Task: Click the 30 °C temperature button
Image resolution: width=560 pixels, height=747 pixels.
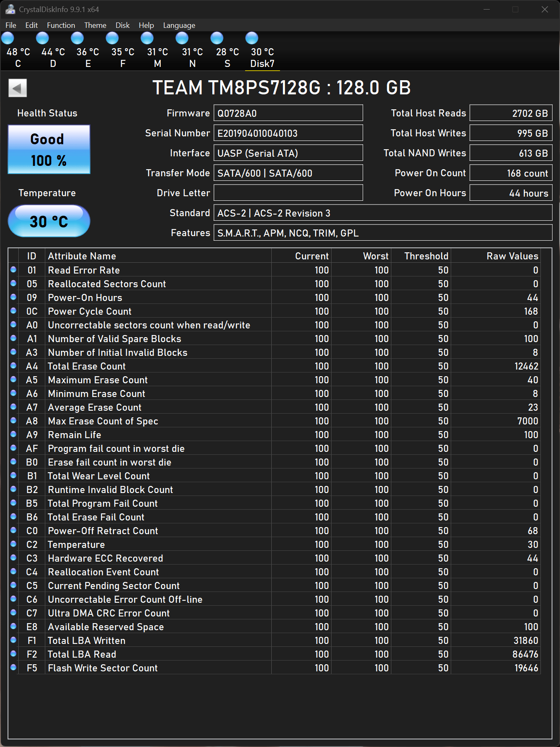Action: pyautogui.click(x=49, y=221)
